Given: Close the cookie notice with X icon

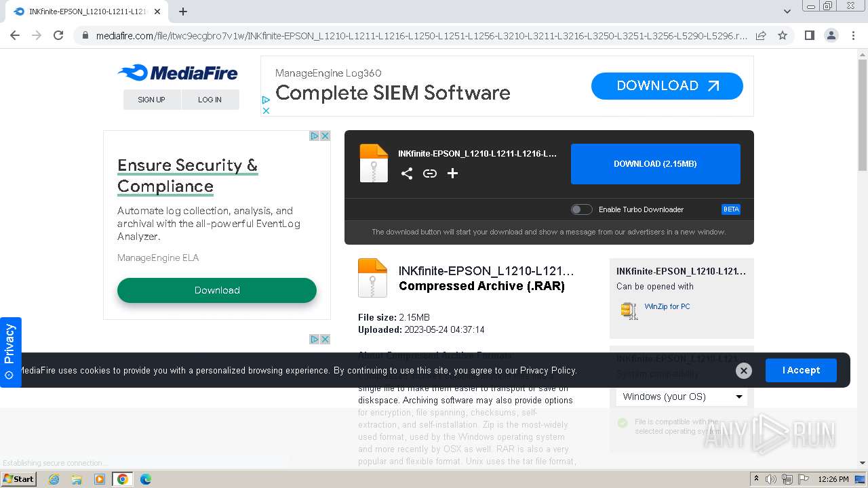Looking at the screenshot, I should (x=744, y=370).
